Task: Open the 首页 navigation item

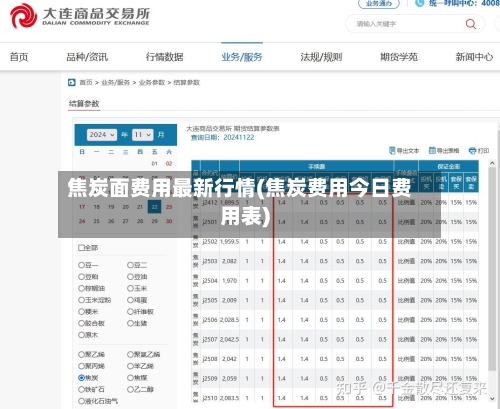Action: pos(19,57)
